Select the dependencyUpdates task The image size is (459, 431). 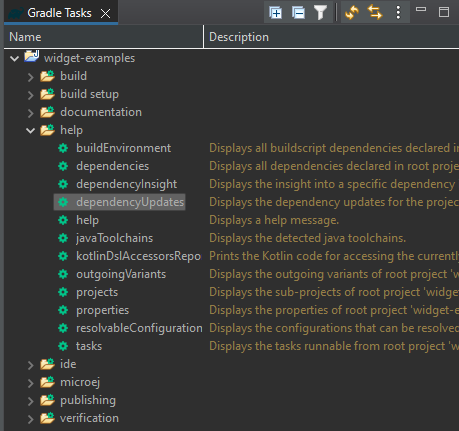pos(130,202)
